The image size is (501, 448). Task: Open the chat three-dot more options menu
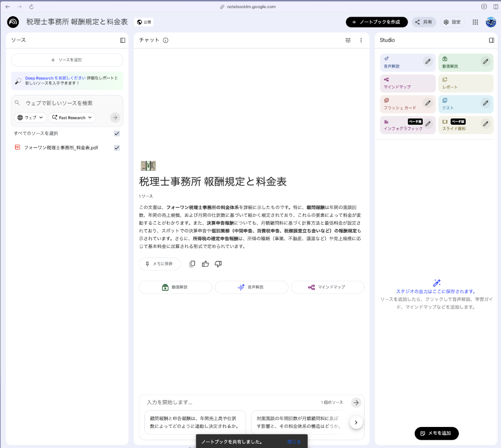pos(361,40)
